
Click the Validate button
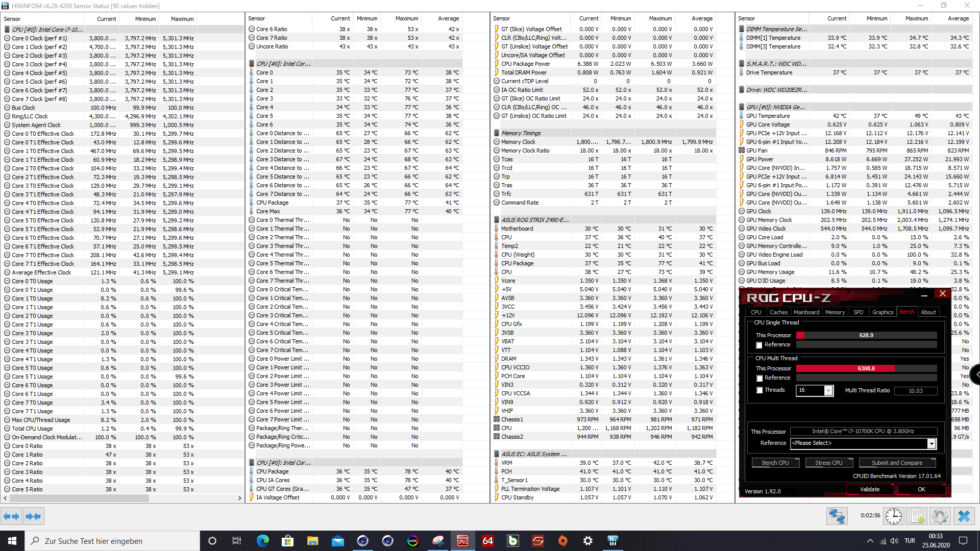point(870,489)
